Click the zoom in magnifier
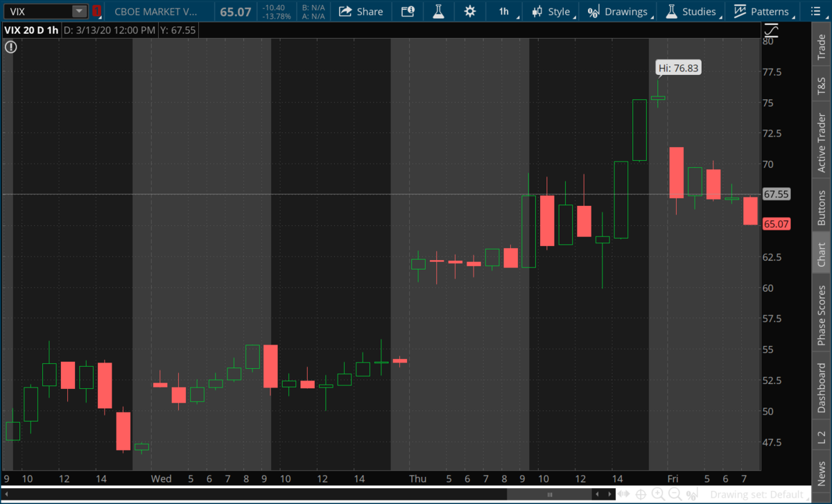 [658, 494]
